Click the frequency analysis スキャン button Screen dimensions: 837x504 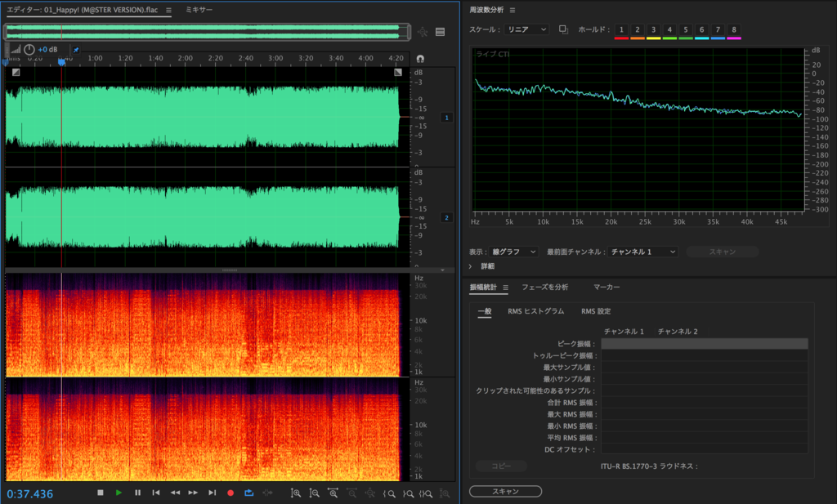723,252
